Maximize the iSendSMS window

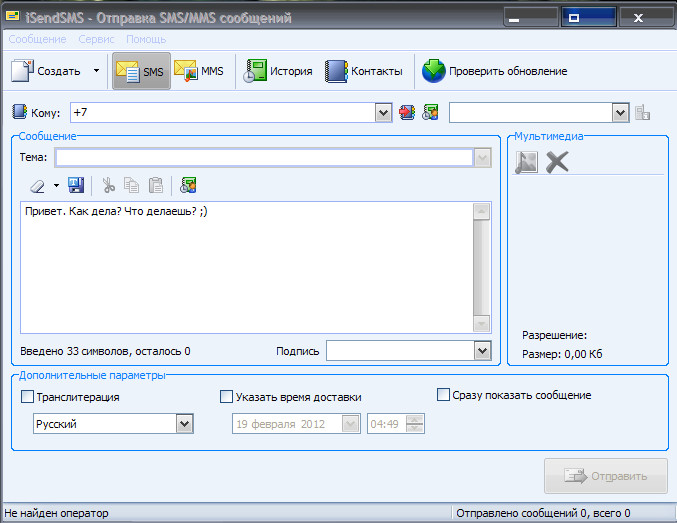(x=588, y=18)
